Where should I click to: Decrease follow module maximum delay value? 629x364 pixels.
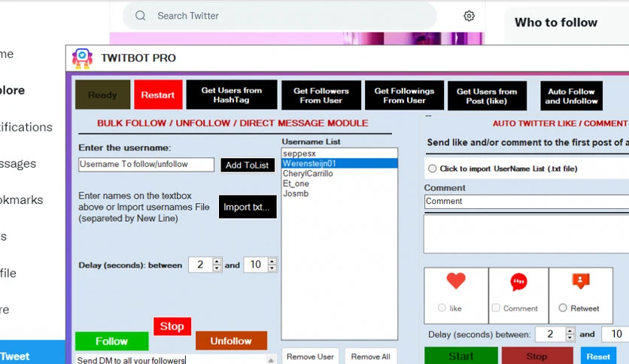pos(272,268)
